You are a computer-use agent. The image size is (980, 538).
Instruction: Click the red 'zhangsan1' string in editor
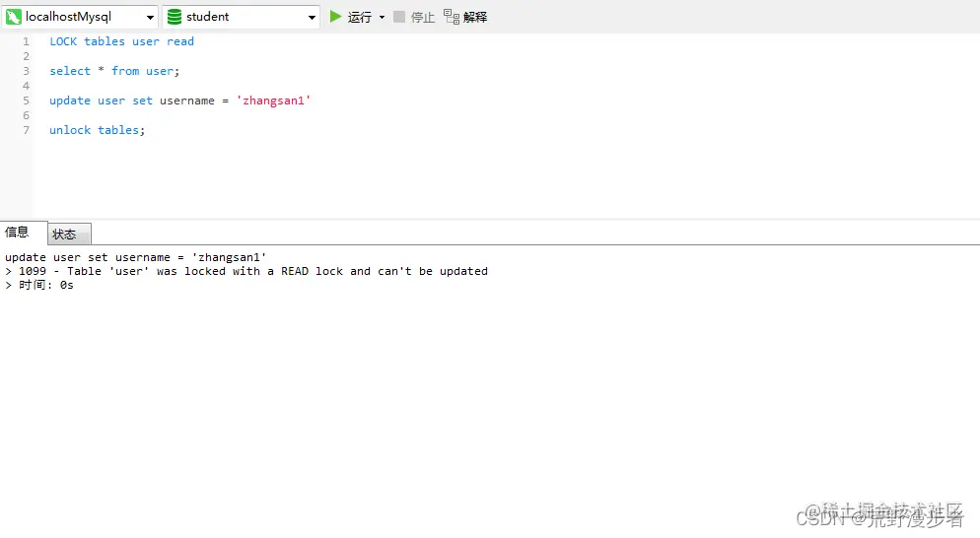click(273, 101)
